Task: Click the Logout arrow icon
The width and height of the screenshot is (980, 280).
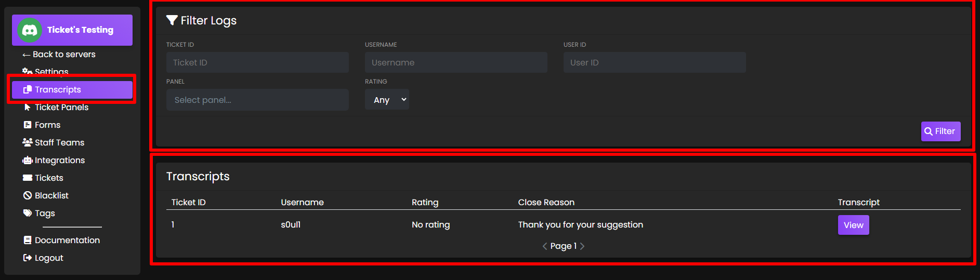Action: pos(28,258)
